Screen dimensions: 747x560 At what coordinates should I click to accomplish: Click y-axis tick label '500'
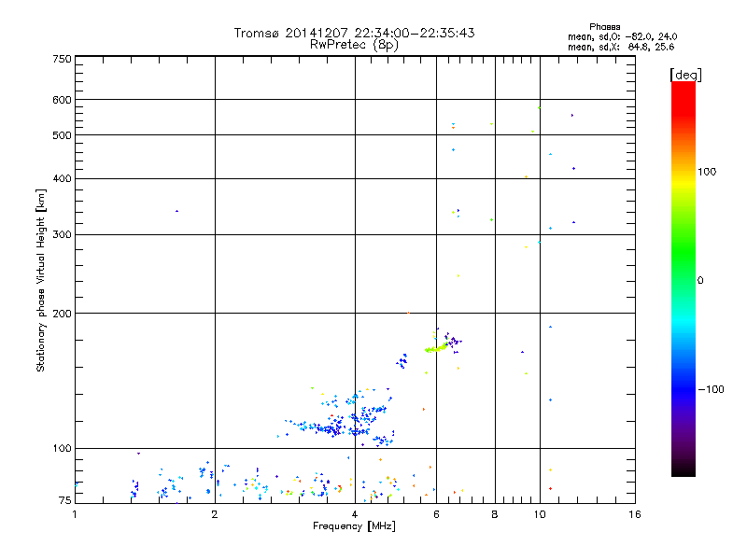pos(62,135)
